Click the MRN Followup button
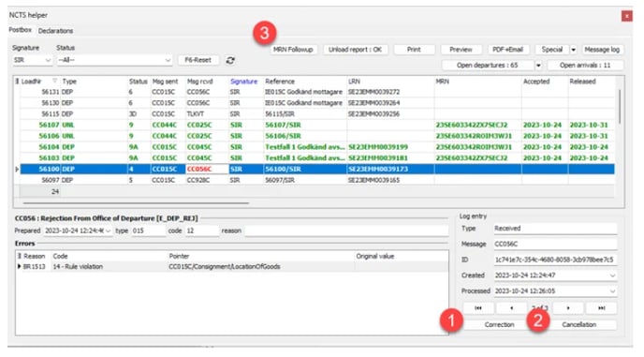 click(293, 50)
